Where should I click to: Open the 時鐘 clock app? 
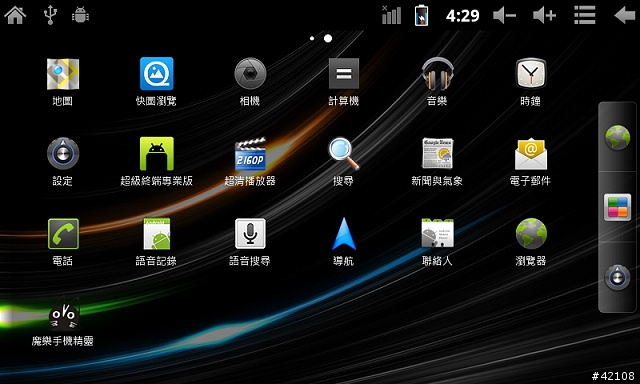click(x=531, y=74)
